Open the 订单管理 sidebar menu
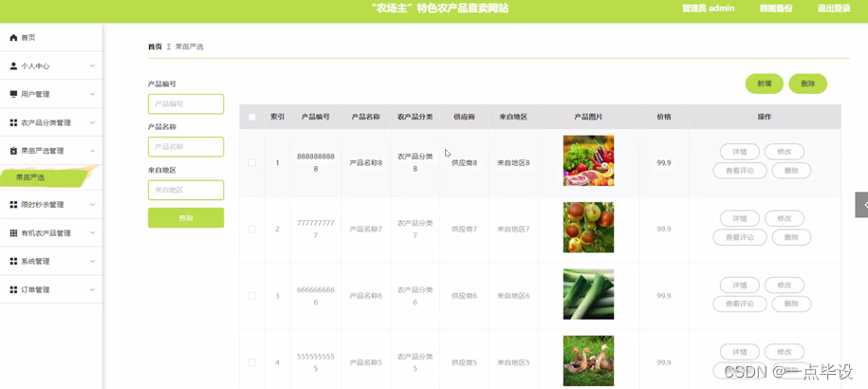Screen dimensions: 868x389 (51, 289)
